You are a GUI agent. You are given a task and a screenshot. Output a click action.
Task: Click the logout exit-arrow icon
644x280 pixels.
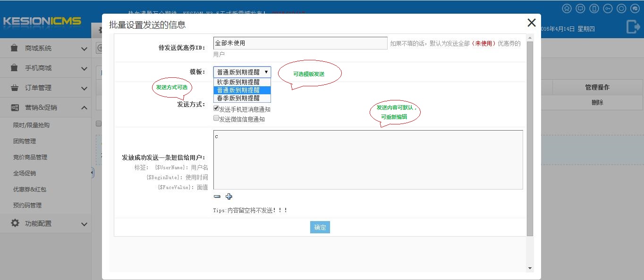tap(633, 27)
